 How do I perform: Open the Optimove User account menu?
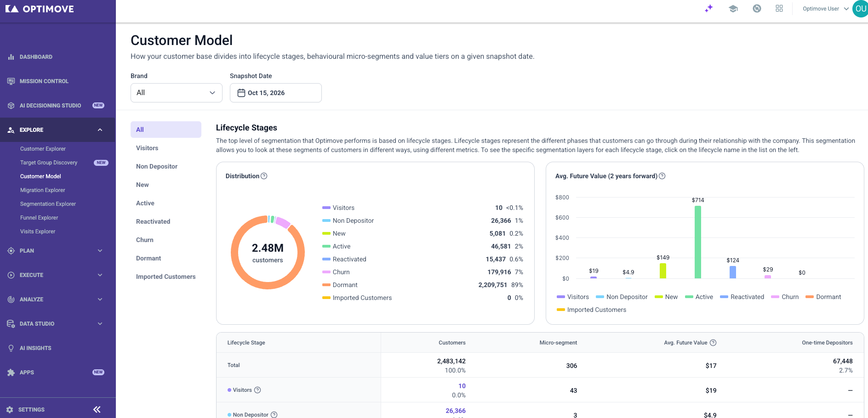point(826,9)
